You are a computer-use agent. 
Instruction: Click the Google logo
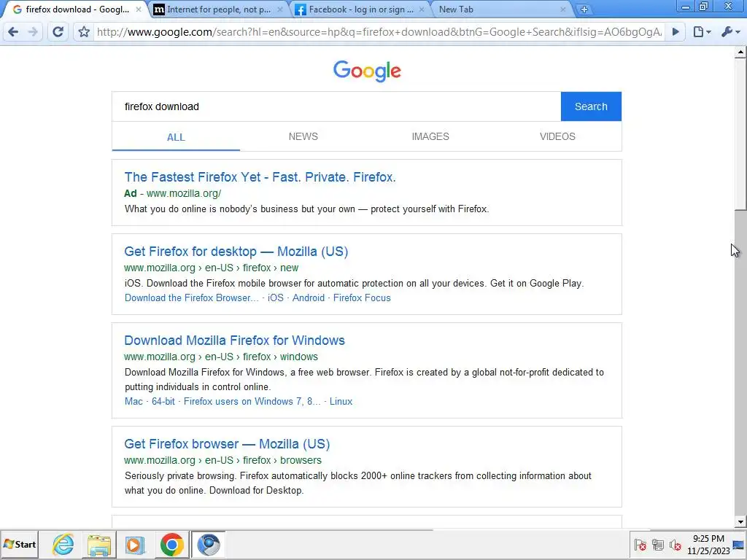[367, 71]
